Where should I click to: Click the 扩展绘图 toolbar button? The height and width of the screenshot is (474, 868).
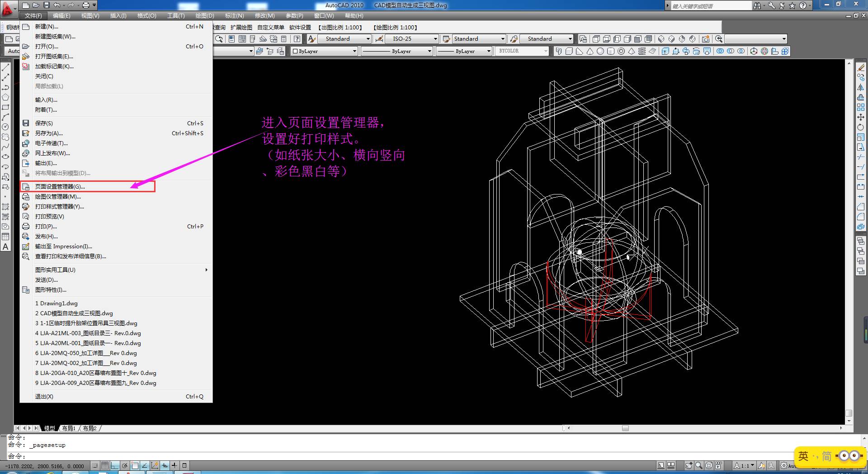[x=241, y=28]
